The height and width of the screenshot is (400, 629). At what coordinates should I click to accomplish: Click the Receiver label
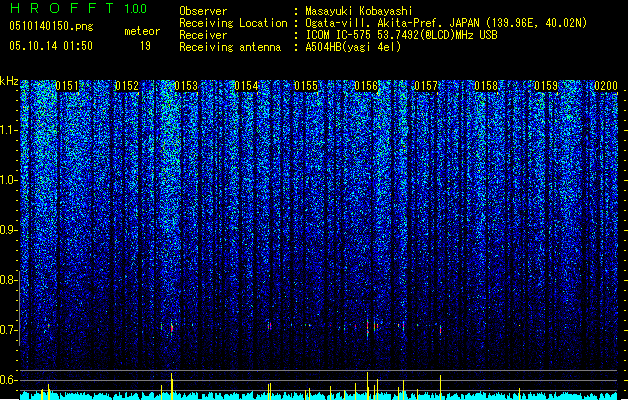(x=203, y=35)
